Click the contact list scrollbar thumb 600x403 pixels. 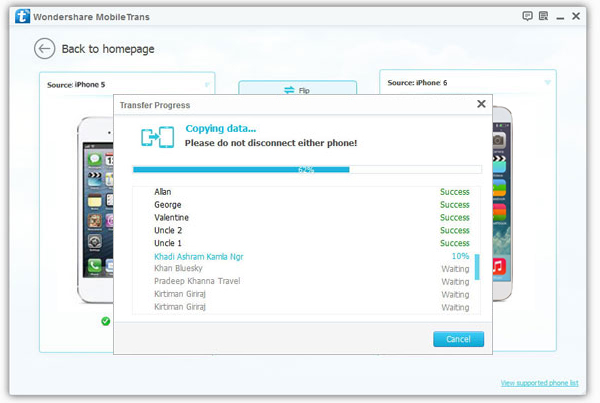coord(477,267)
